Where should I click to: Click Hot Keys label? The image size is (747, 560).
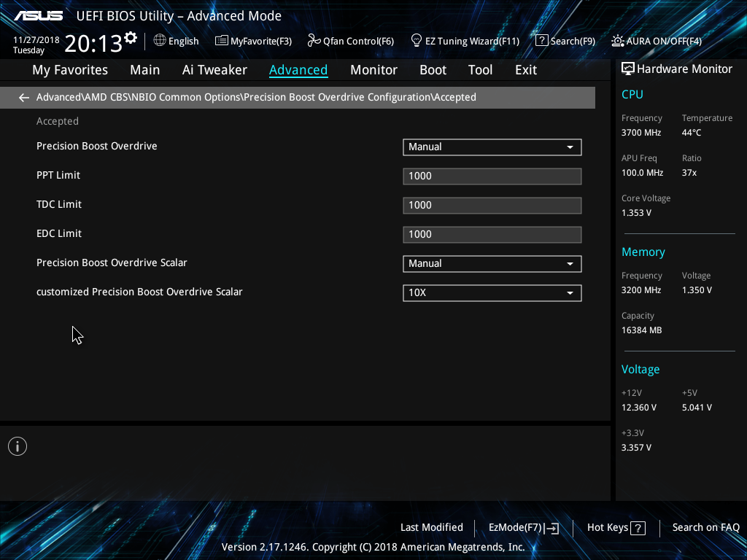coord(608,528)
